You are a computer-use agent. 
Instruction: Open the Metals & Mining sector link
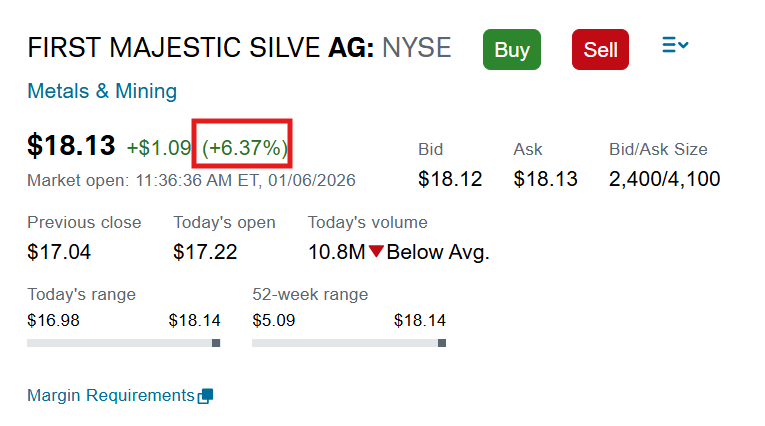click(102, 92)
